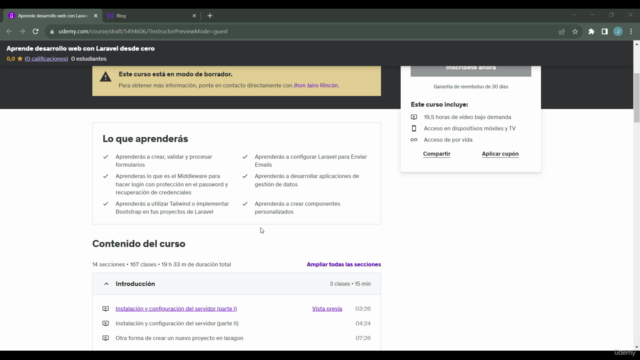This screenshot has height=360, width=640.
Task: Click the 03:26 duration of first lesson
Action: (363, 309)
